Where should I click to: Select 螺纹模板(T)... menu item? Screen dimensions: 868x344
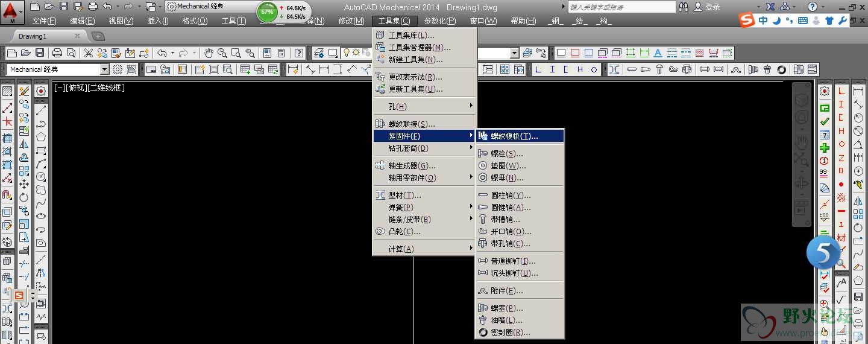[x=520, y=136]
